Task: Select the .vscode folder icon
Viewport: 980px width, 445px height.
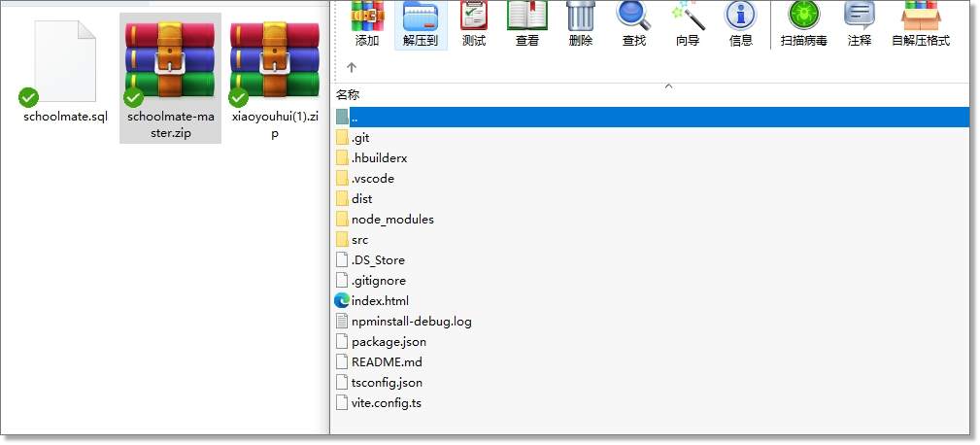Action: point(342,179)
